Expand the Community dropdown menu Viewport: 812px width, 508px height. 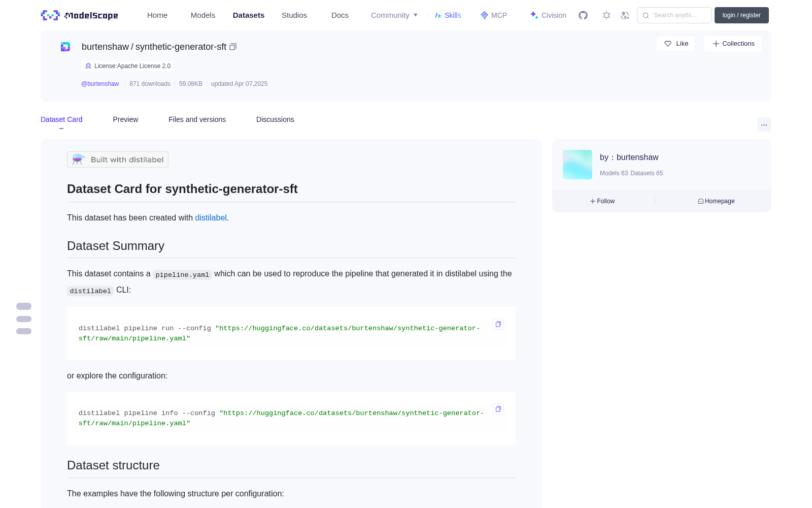pos(394,15)
